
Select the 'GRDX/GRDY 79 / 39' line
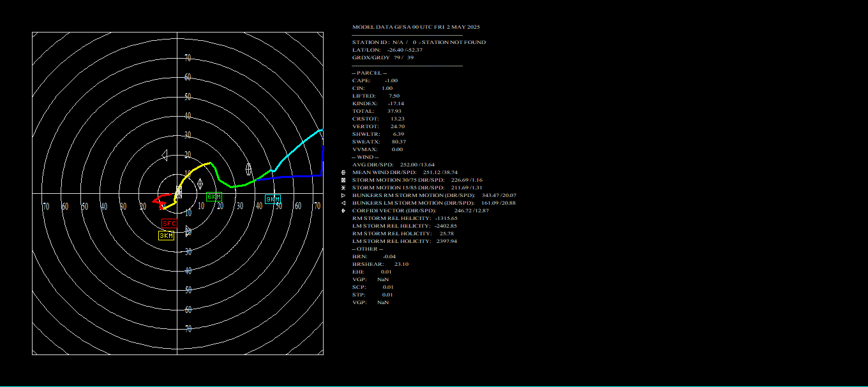[383, 57]
